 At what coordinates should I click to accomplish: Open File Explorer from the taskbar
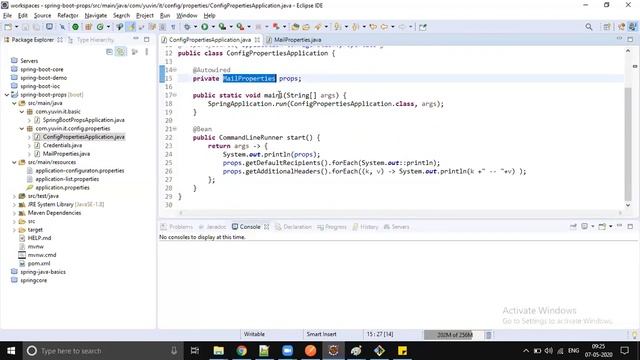[218, 351]
